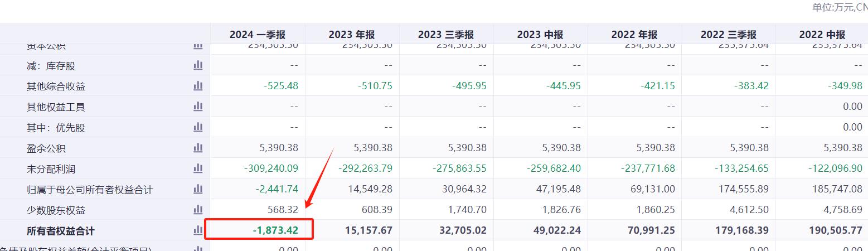Click the -495.95 other comprehensive income cell

[x=469, y=86]
